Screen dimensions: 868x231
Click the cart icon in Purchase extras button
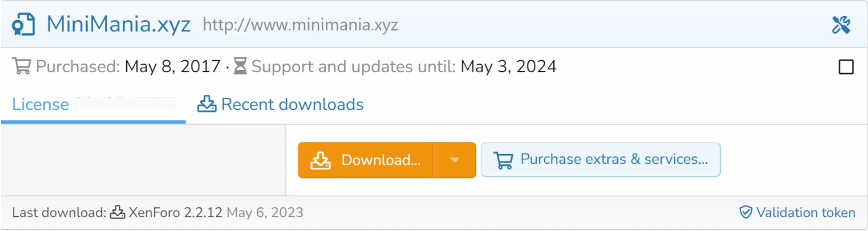tap(504, 160)
